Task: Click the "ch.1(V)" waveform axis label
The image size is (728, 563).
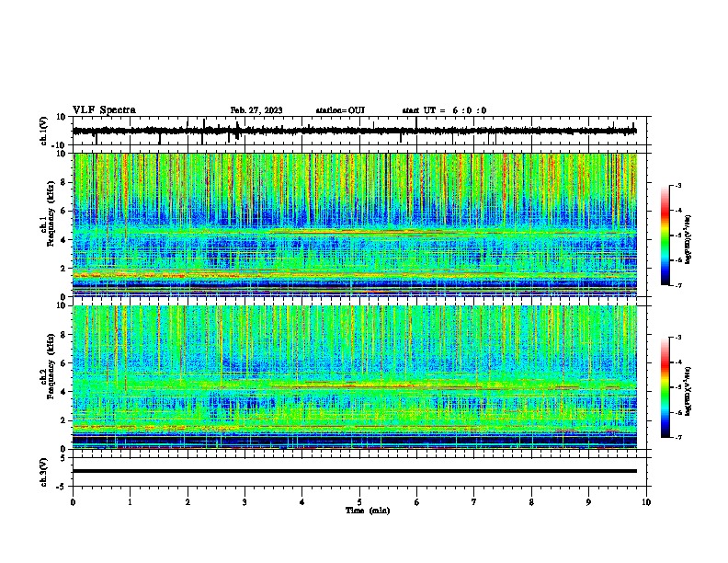Action: pos(44,131)
